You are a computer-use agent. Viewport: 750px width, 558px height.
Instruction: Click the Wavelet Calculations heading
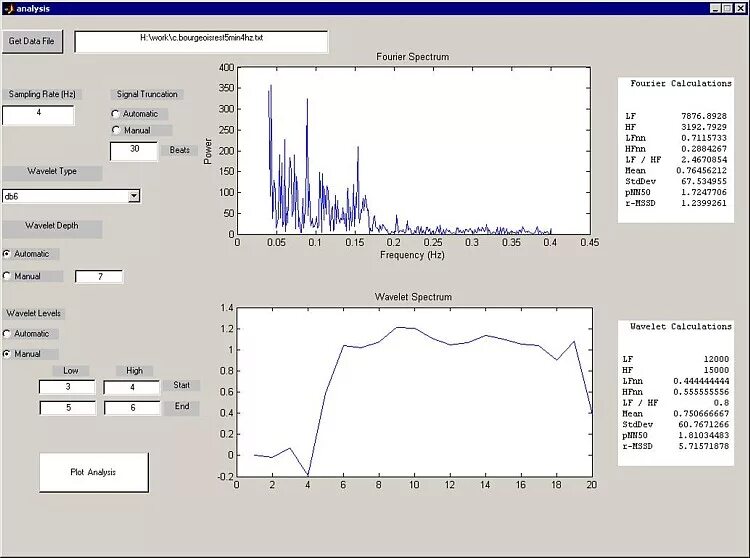pos(681,327)
